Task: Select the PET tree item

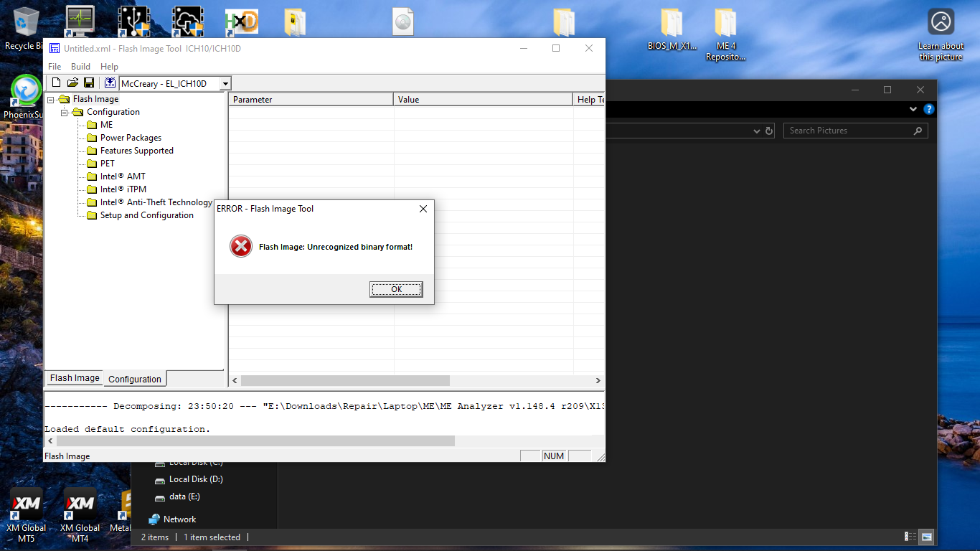Action: pos(107,164)
